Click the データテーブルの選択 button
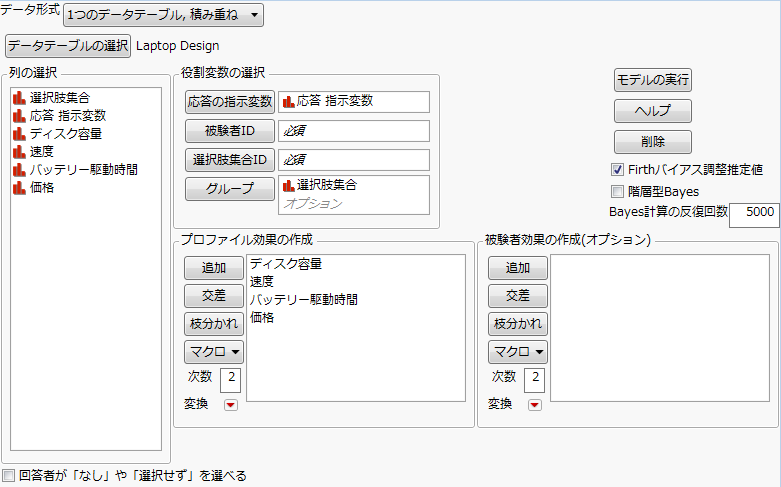Screen dimensions: 781x487 pos(68,46)
